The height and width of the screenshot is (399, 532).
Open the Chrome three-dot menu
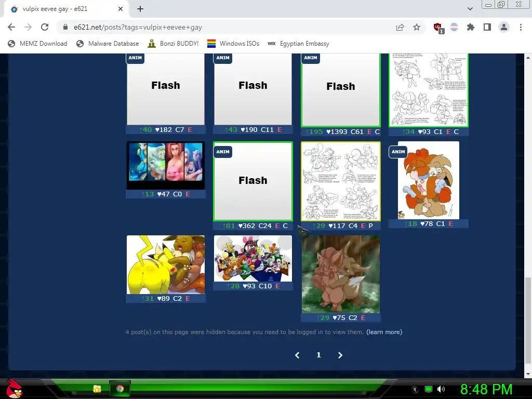[x=521, y=27]
